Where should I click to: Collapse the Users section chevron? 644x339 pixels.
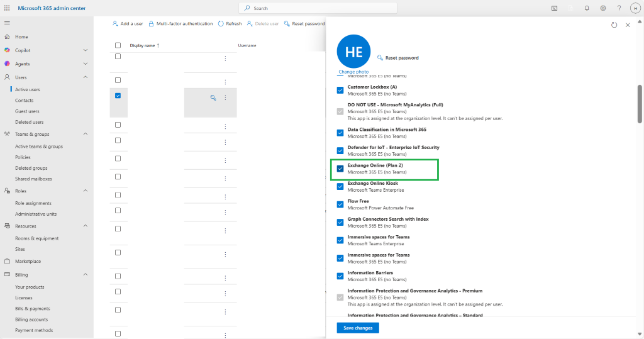tap(86, 77)
